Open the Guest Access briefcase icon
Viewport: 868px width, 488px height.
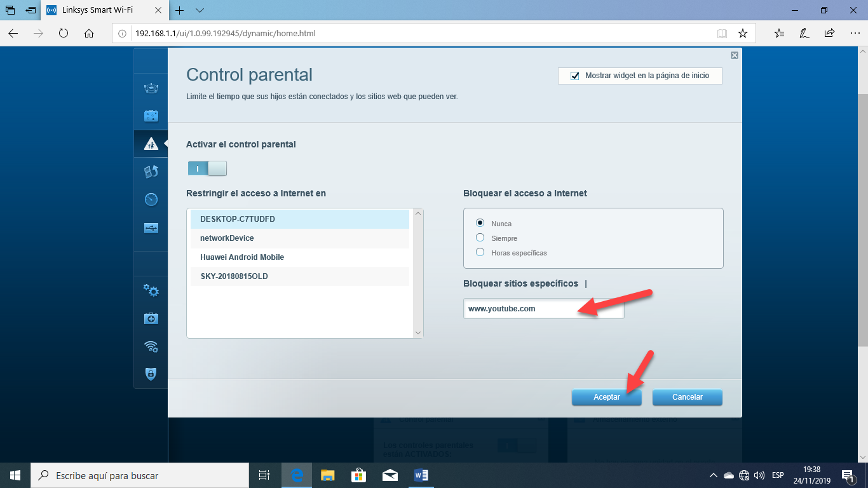coord(151,116)
